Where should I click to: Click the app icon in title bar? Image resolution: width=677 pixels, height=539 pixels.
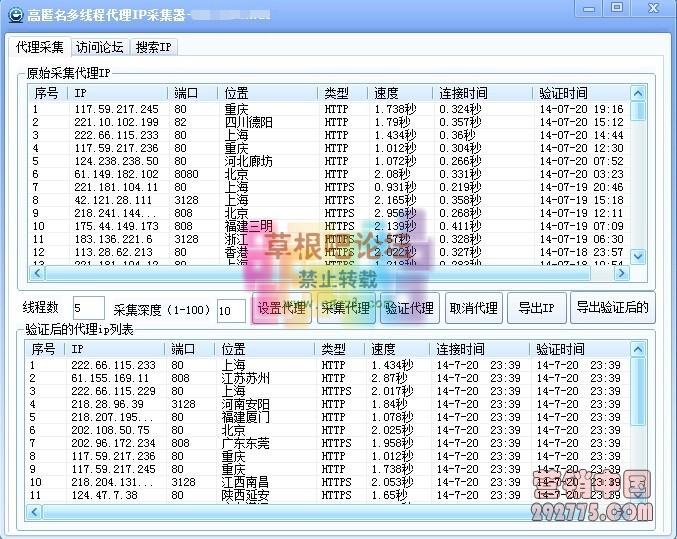(16, 16)
